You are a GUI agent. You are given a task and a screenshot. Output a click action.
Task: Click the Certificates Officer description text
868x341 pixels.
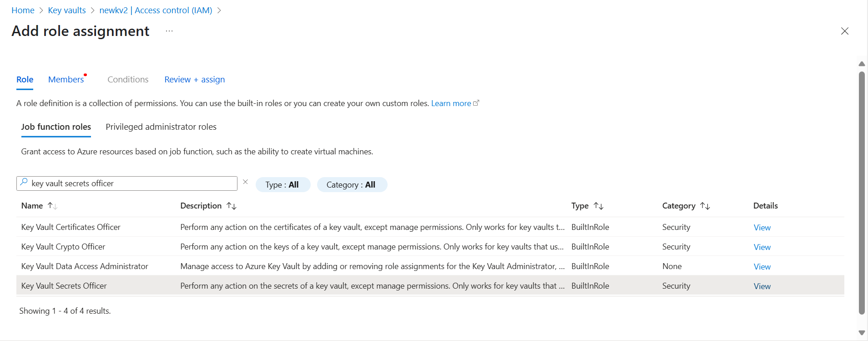tap(372, 227)
